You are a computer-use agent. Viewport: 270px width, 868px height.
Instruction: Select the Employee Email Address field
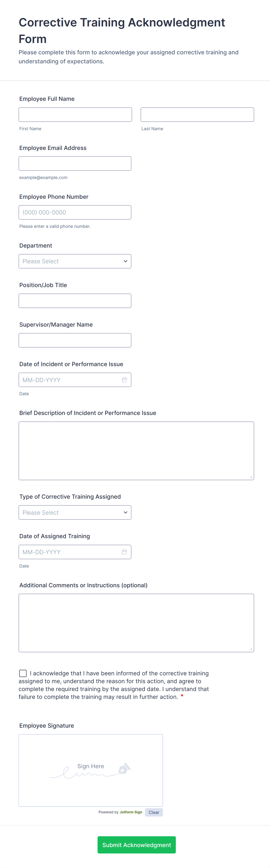tap(75, 163)
